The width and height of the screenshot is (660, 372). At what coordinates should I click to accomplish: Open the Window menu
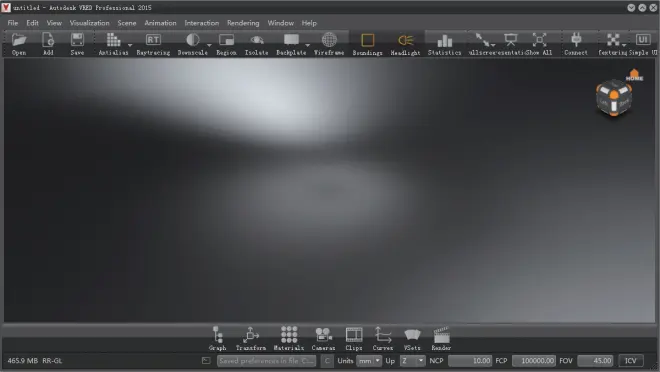coord(280,23)
